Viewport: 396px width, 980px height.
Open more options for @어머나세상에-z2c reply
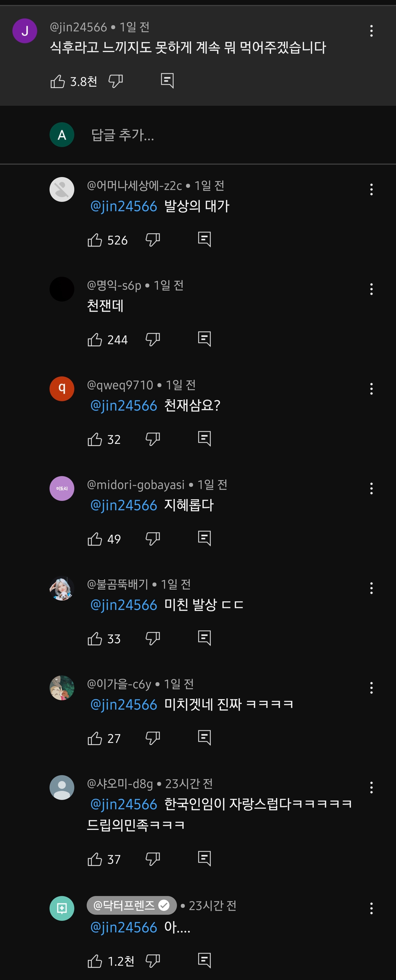[371, 189]
